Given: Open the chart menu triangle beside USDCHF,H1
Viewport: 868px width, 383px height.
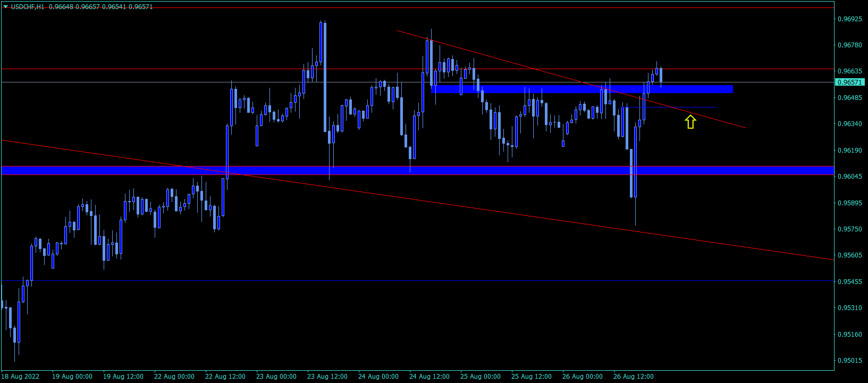Looking at the screenshot, I should [5, 7].
